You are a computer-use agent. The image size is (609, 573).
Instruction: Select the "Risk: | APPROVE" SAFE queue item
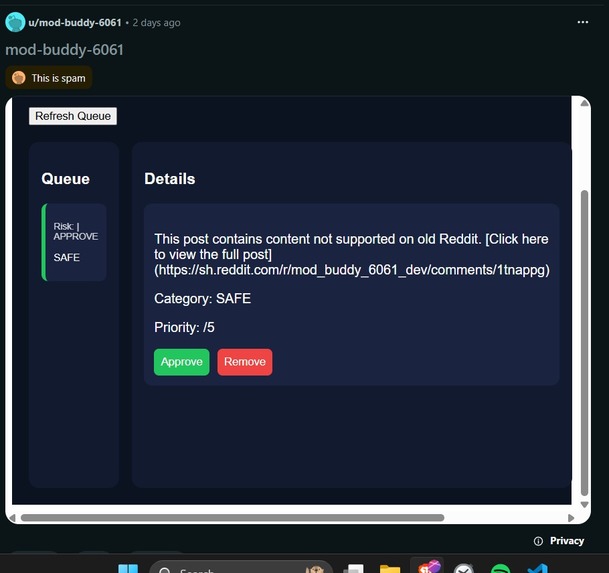coord(74,242)
